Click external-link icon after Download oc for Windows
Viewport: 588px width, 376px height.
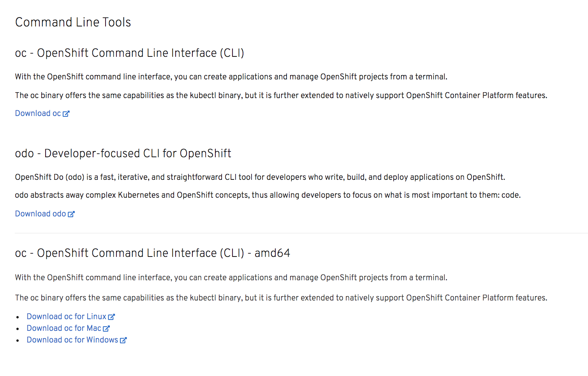tap(123, 340)
